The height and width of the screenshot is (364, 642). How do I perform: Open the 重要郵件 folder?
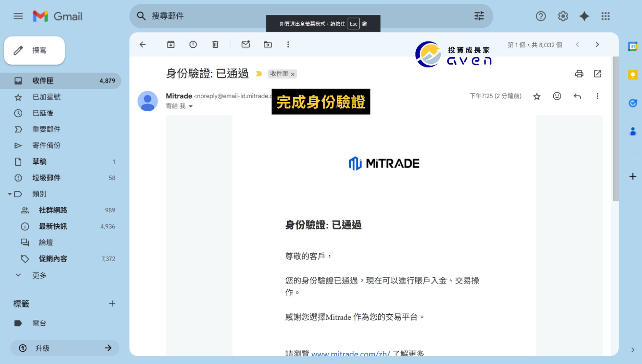click(61, 129)
